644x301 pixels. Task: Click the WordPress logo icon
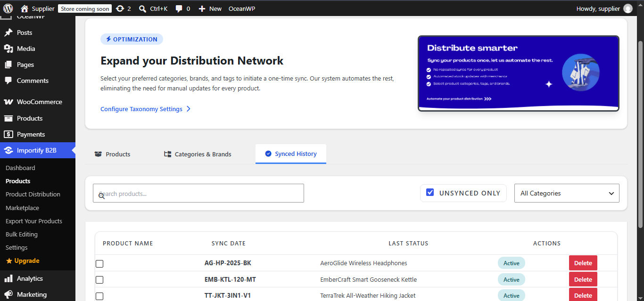click(8, 8)
